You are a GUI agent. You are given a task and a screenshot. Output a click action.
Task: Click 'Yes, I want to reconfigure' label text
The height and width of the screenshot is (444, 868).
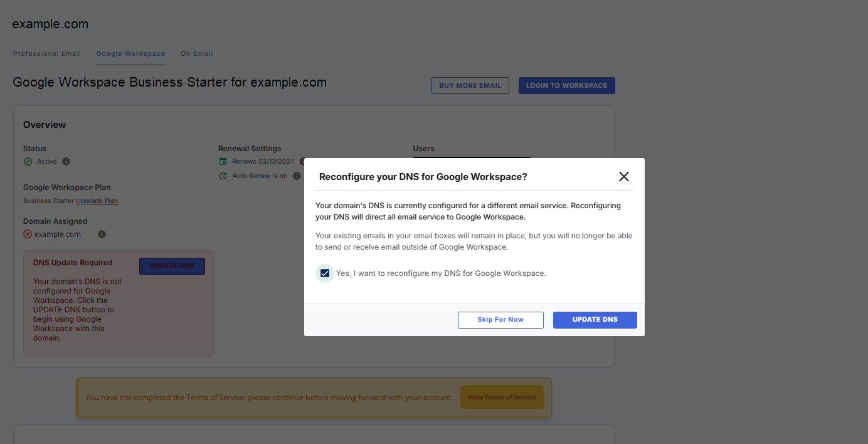441,273
